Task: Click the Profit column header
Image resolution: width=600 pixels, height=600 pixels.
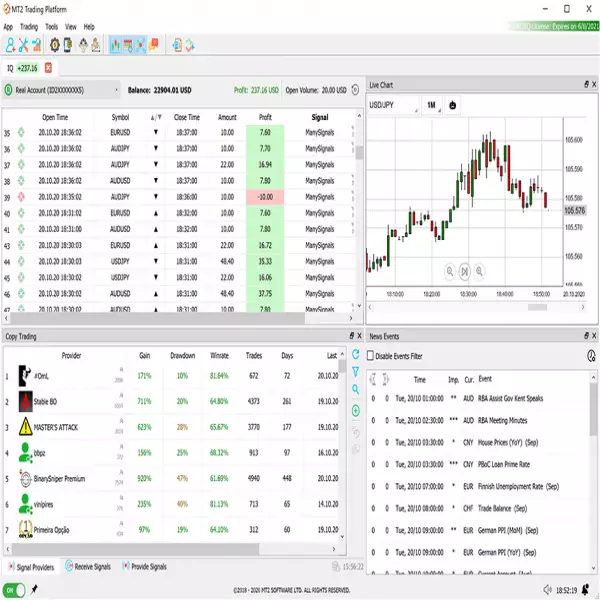Action: coord(264,117)
